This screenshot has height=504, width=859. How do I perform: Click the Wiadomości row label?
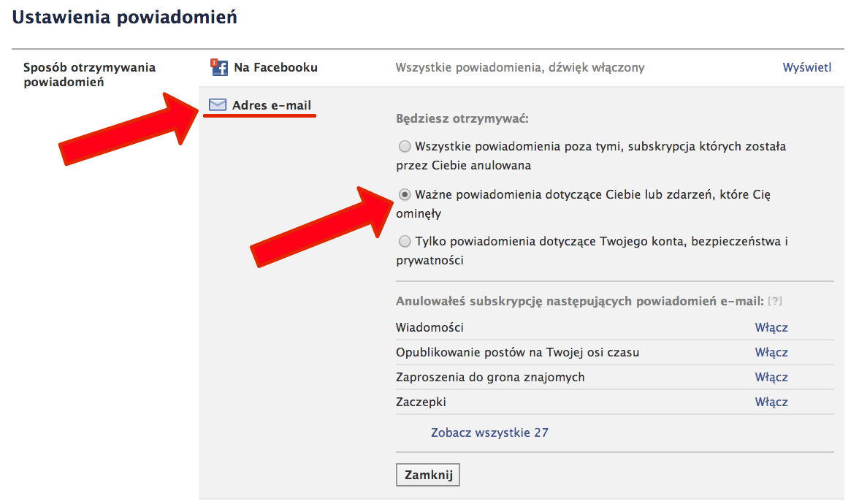pos(429,327)
